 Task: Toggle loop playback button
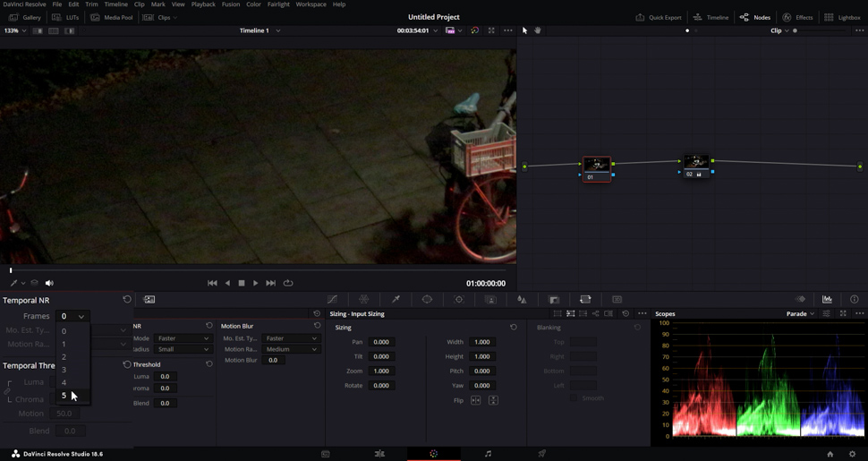click(288, 283)
